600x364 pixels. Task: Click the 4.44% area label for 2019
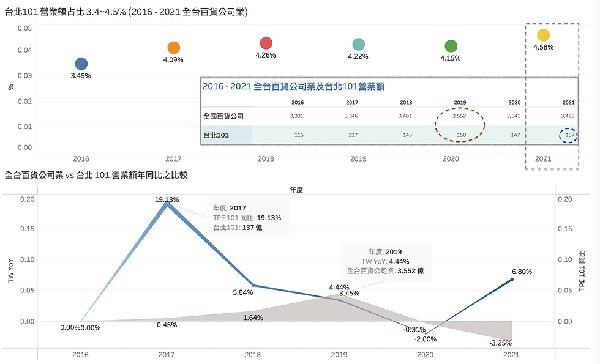tap(339, 287)
